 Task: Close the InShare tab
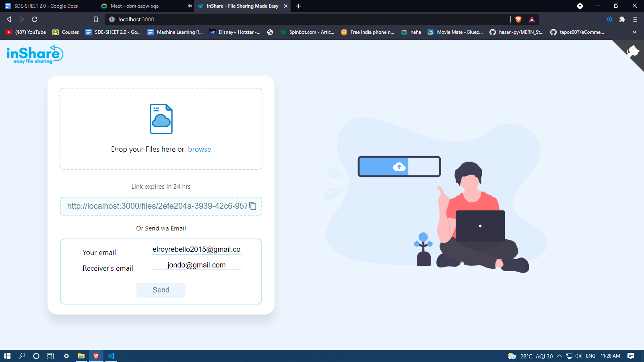coord(286,6)
